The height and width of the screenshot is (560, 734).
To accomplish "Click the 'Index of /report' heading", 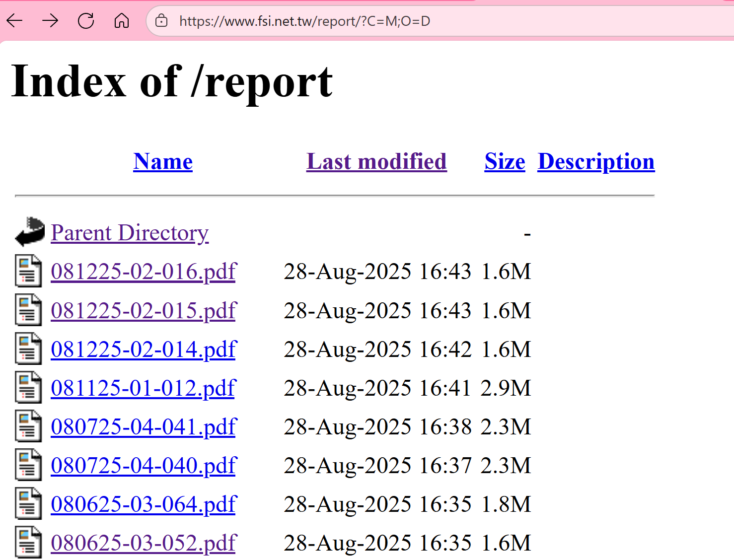I will click(x=172, y=82).
